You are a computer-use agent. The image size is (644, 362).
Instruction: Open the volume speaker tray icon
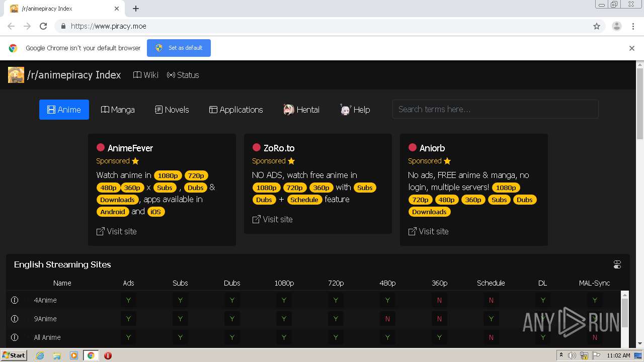click(572, 355)
